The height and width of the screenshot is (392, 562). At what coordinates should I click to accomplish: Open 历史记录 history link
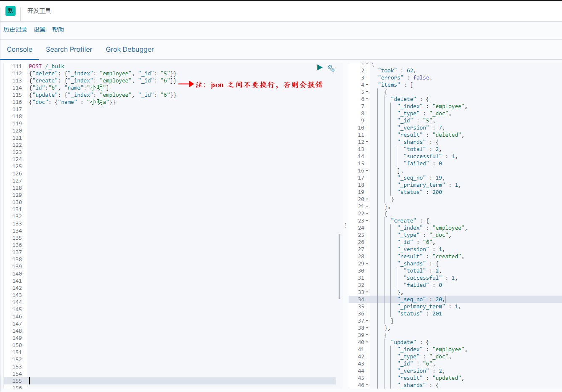point(15,29)
